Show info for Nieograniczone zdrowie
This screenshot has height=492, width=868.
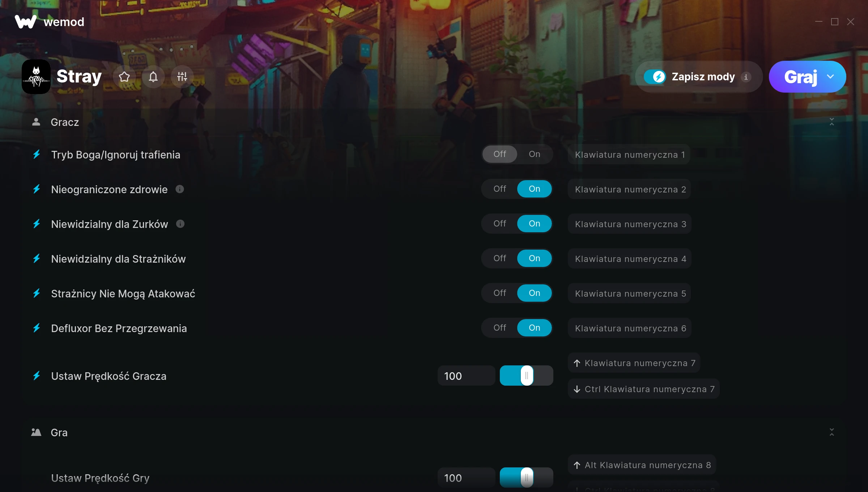[180, 189]
